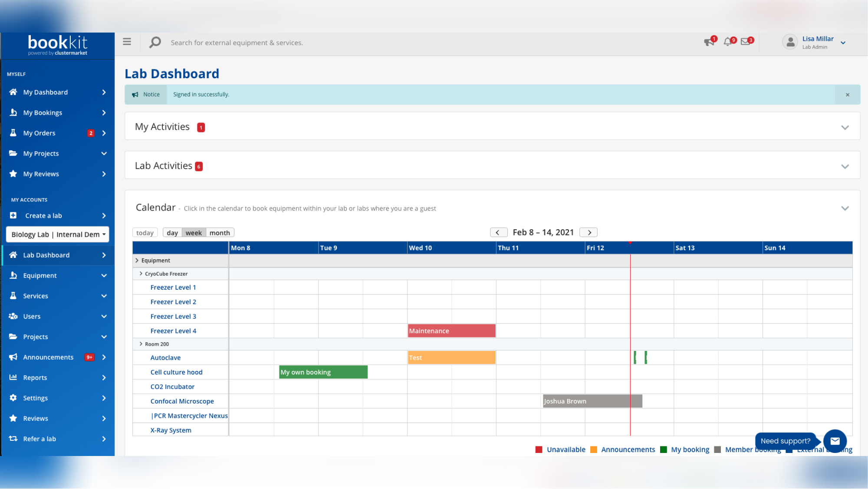Collapse the CryoCube Freezer group
Screen dimensions: 868x489
[141, 274]
